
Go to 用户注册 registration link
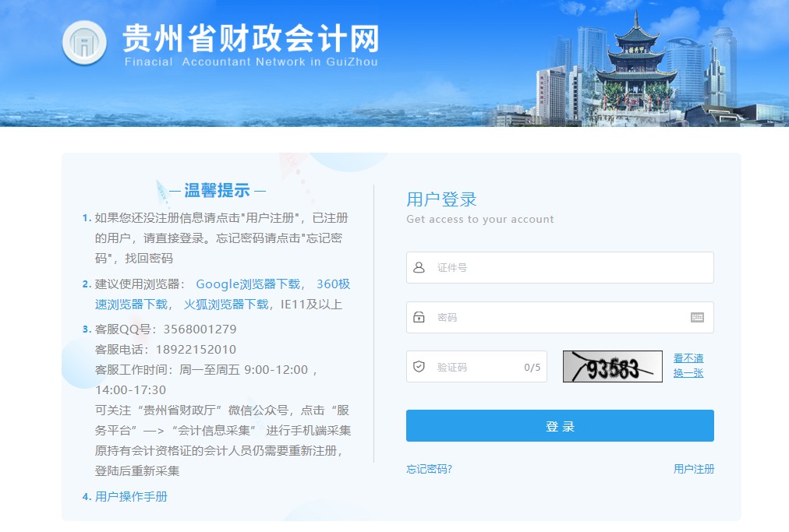(693, 469)
